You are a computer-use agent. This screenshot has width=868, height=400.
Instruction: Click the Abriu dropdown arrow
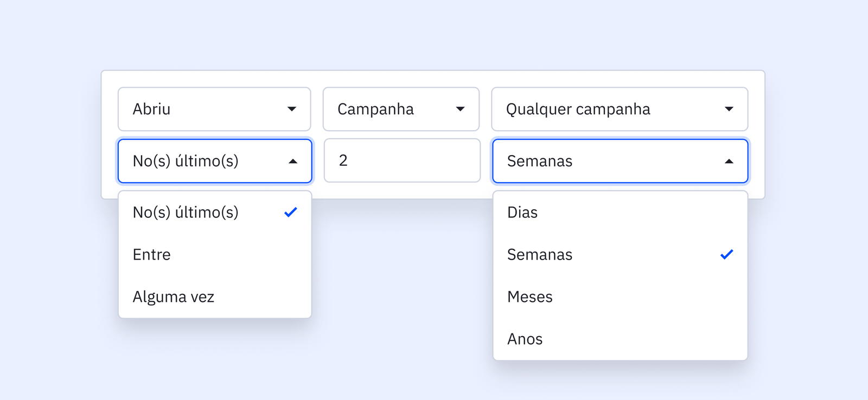(x=292, y=109)
